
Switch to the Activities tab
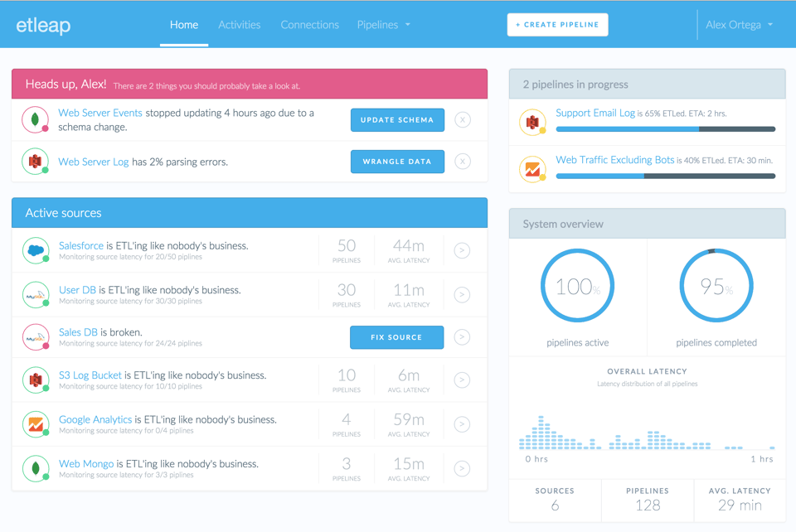coord(239,24)
